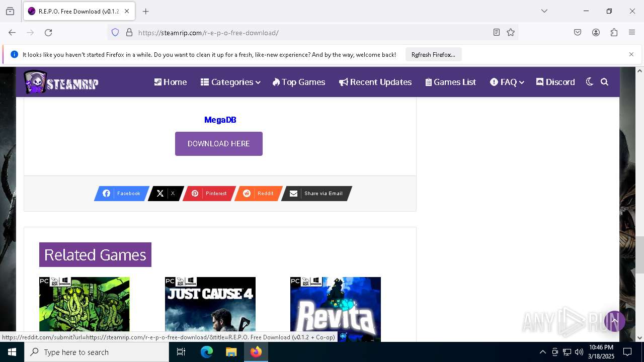Open File Explorer from taskbar

tap(231, 352)
